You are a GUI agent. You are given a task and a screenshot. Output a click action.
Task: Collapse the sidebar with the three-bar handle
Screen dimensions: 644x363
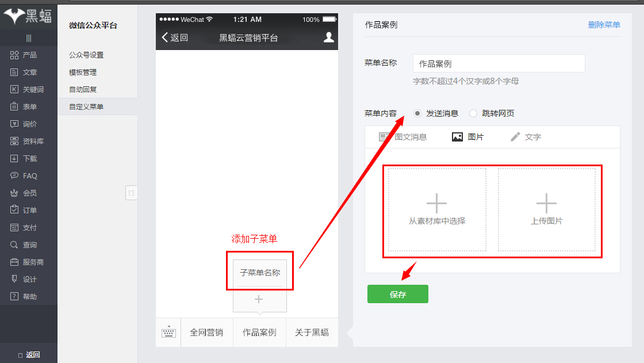pos(29,38)
